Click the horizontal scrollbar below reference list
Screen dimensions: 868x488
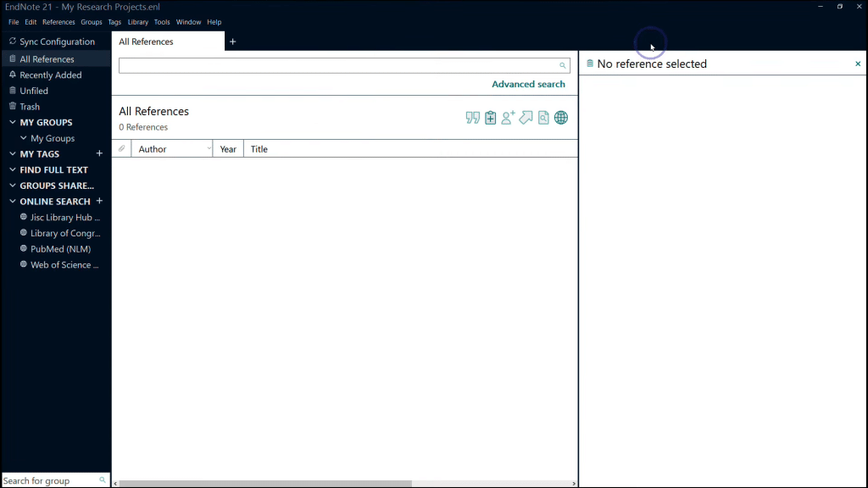pyautogui.click(x=265, y=484)
